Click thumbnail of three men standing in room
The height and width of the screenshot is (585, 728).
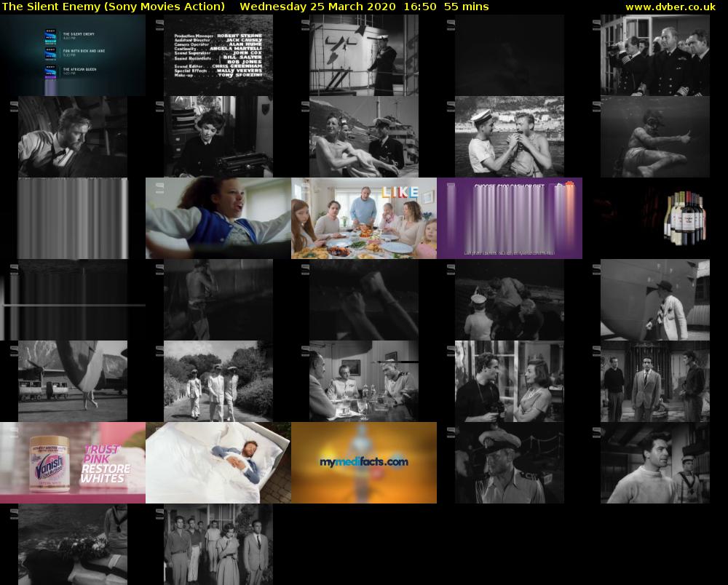pos(655,381)
